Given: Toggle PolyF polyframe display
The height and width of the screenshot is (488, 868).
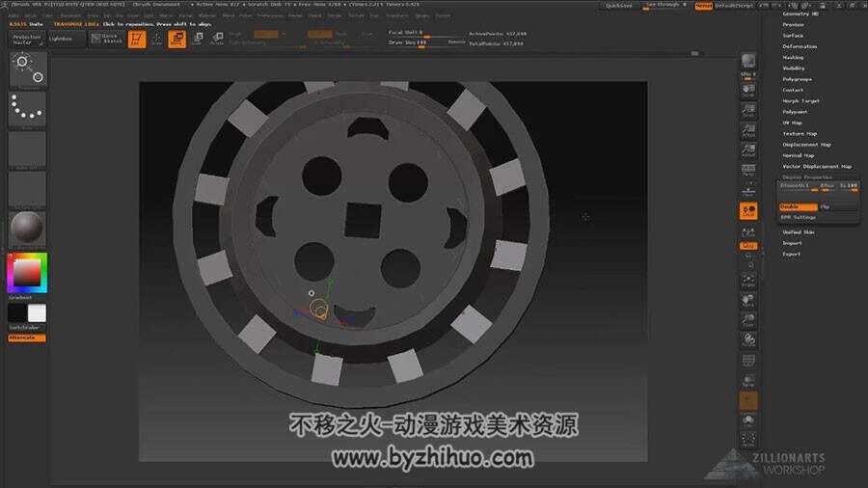Looking at the screenshot, I should pos(748,362).
